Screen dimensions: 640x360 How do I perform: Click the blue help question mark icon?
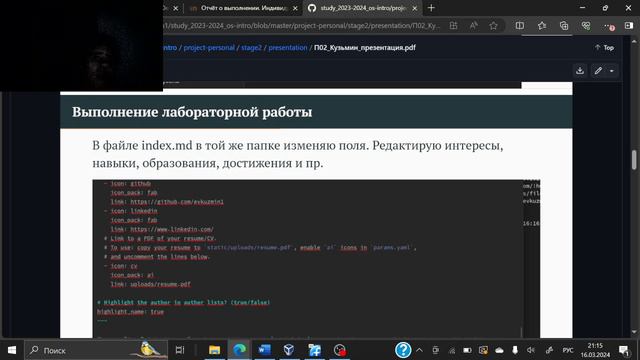[402, 350]
